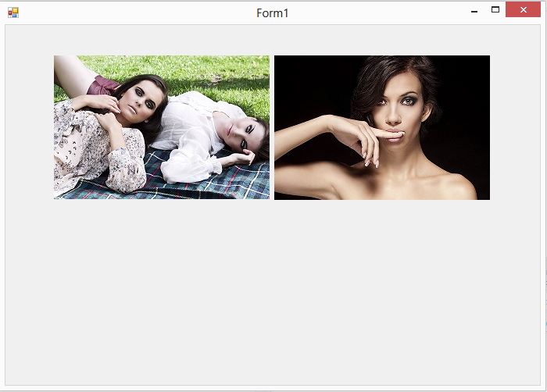Select the dark background portrait photo

pos(382,127)
